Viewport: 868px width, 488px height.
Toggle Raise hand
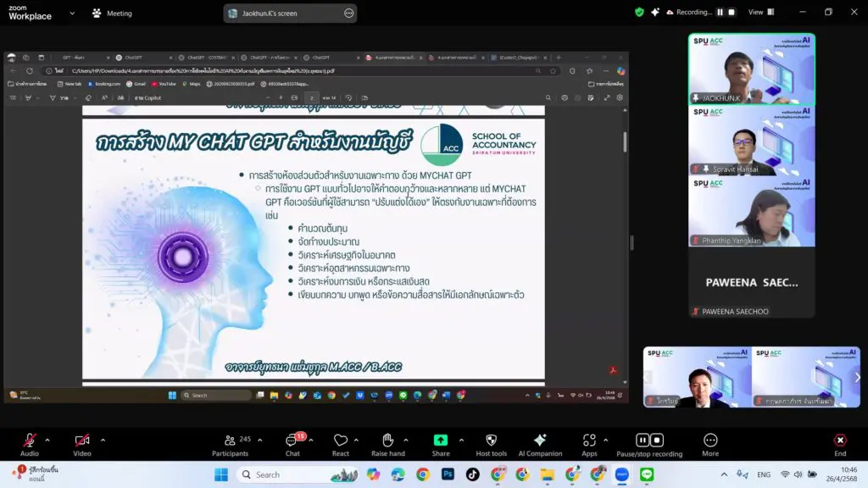388,445
